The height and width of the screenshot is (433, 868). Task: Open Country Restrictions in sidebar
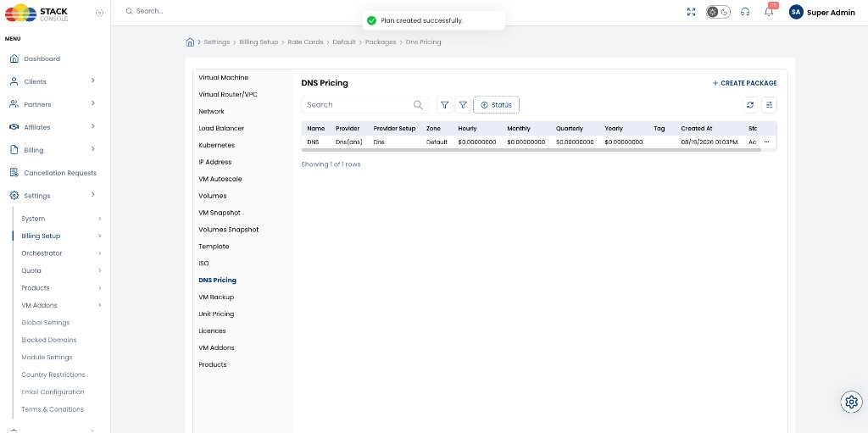click(x=53, y=375)
